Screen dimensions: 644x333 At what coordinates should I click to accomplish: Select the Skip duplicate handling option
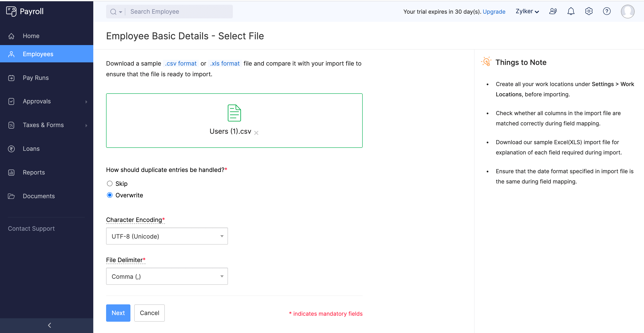[x=110, y=183]
